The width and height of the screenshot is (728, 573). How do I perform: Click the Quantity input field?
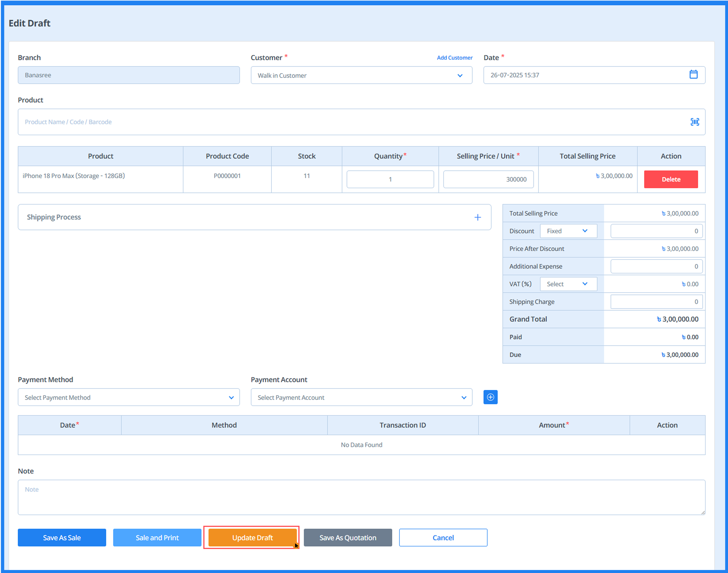click(390, 179)
